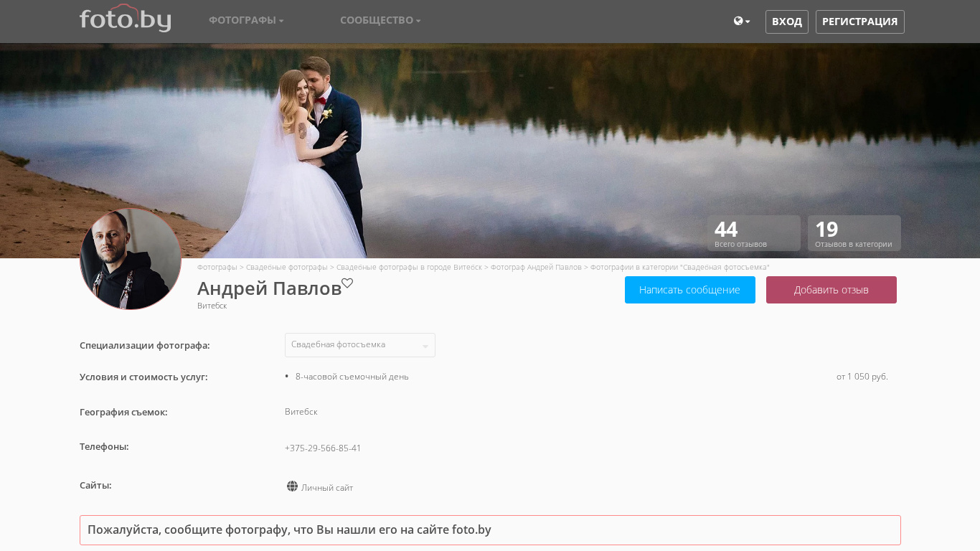The image size is (980, 551).
Task: Open the language globe selector
Action: tap(742, 22)
